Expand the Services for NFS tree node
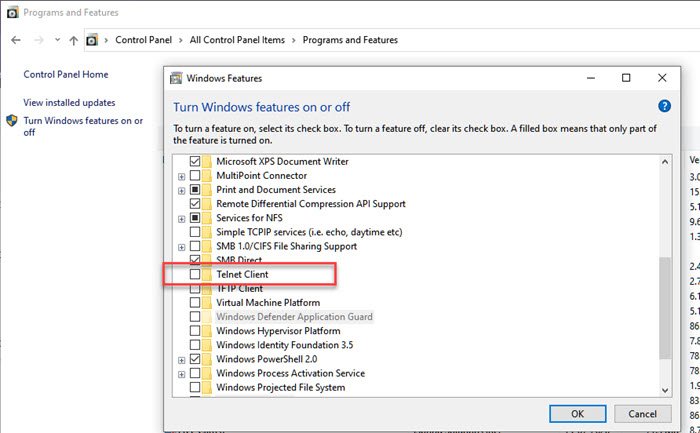Screen dimensions: 700x433 181,218
